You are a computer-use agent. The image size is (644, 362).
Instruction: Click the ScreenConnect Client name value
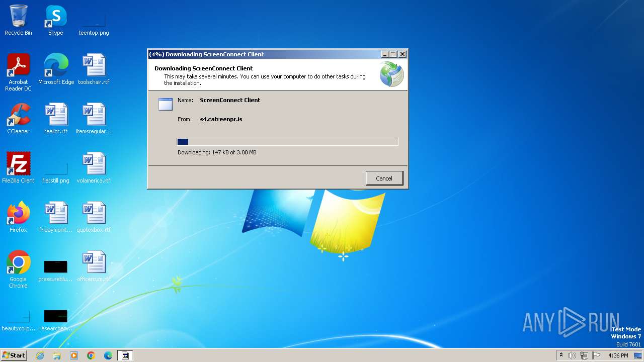[x=230, y=100]
